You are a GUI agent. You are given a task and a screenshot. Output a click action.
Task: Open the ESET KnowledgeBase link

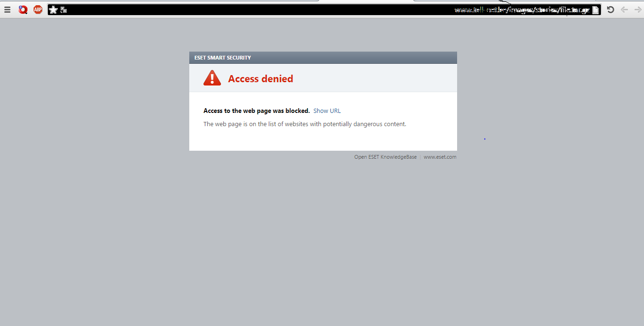click(x=386, y=157)
